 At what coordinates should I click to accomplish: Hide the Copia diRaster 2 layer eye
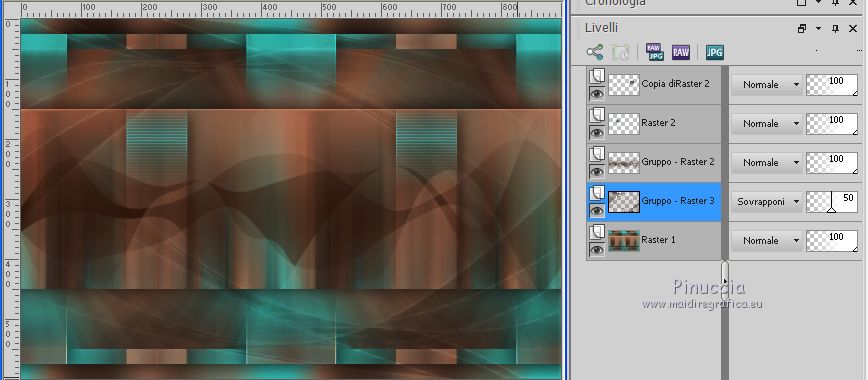tap(597, 94)
